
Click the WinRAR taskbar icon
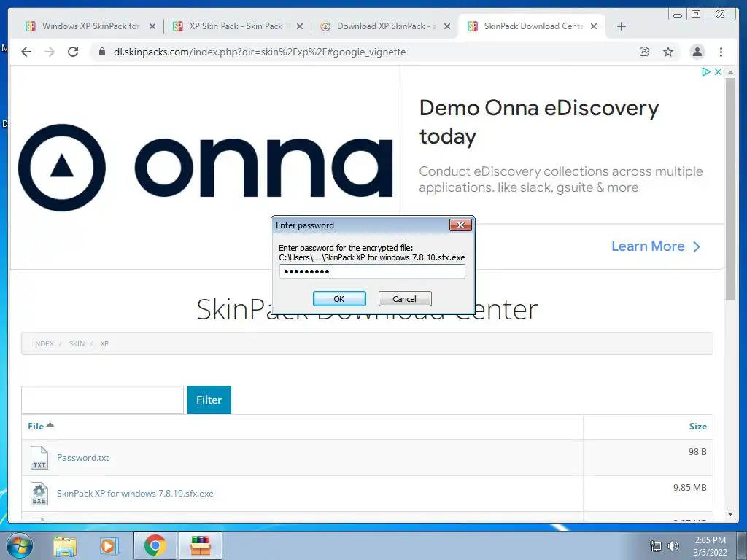coord(200,545)
